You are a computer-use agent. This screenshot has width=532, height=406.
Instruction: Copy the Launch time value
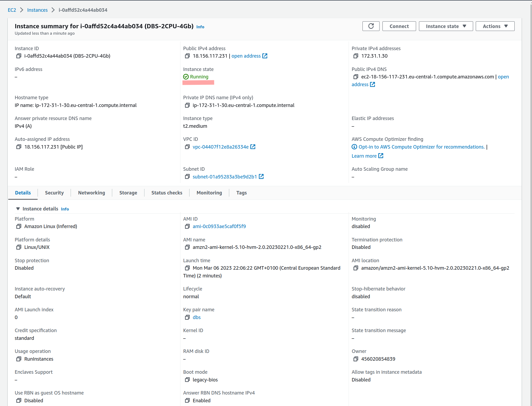(x=187, y=268)
